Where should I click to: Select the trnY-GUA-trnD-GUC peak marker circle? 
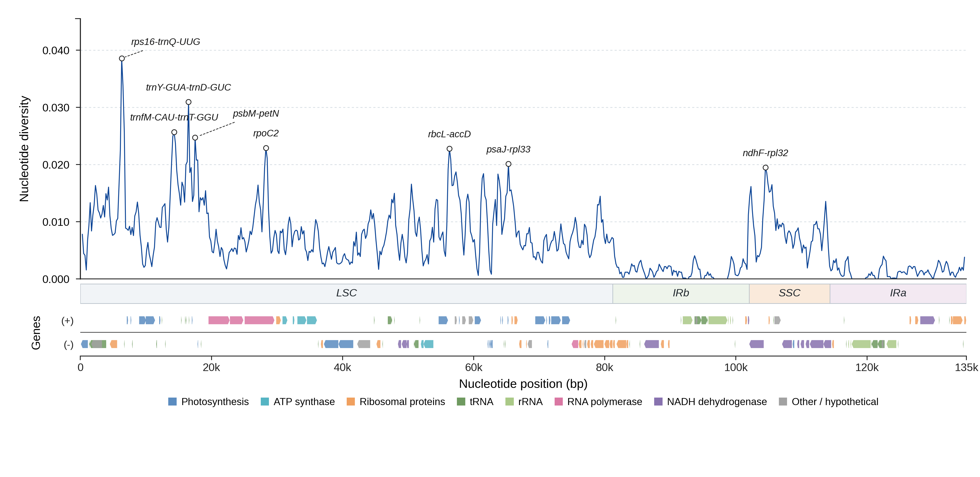tap(188, 102)
